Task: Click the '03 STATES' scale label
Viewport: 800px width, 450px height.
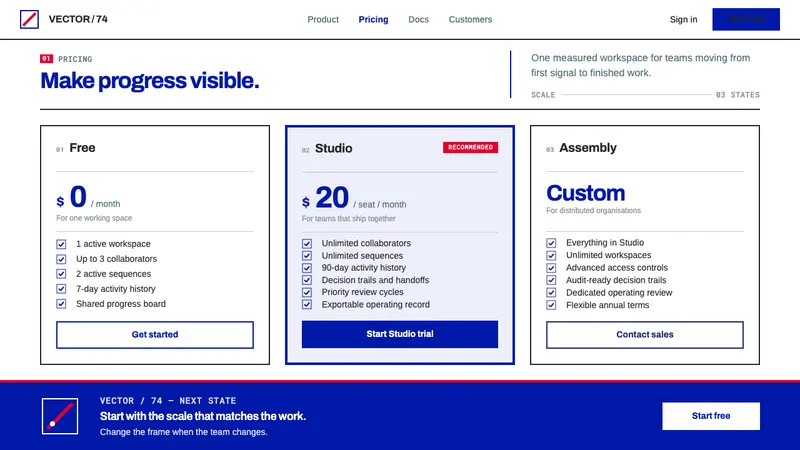Action: [x=738, y=95]
